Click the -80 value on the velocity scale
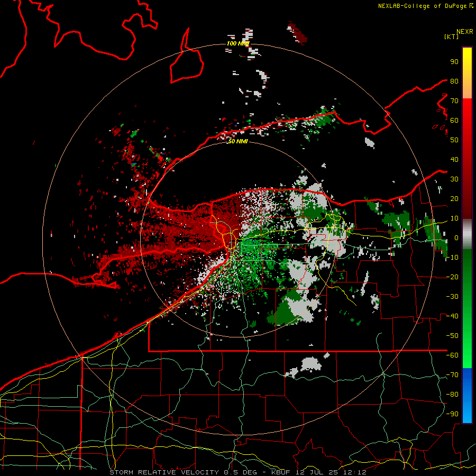The height and width of the screenshot is (476, 476). 452,395
